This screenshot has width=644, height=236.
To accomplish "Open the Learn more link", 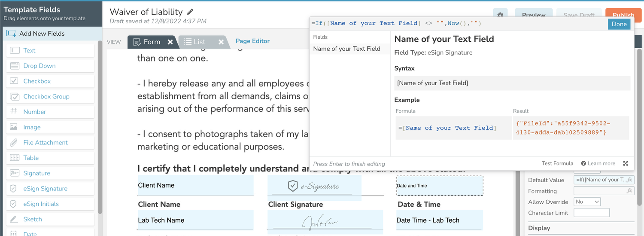I will 598,163.
